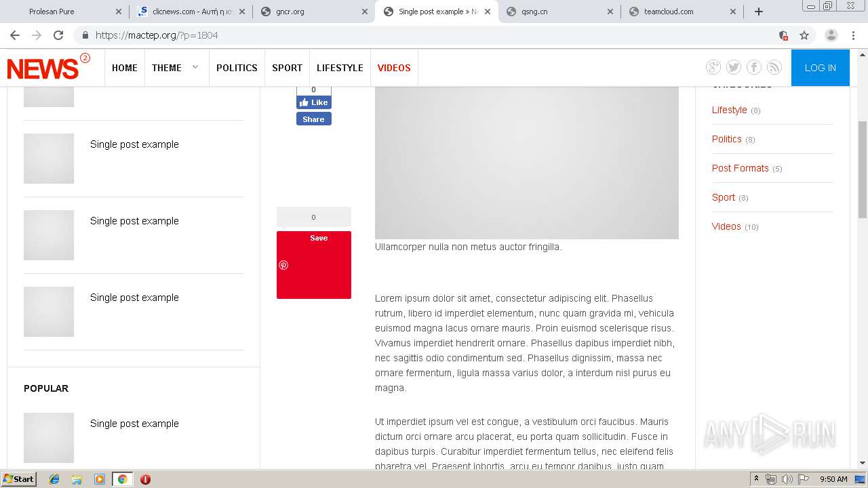Viewport: 868px width, 488px height.
Task: Close the Prolesan Pure tab
Action: 119,12
